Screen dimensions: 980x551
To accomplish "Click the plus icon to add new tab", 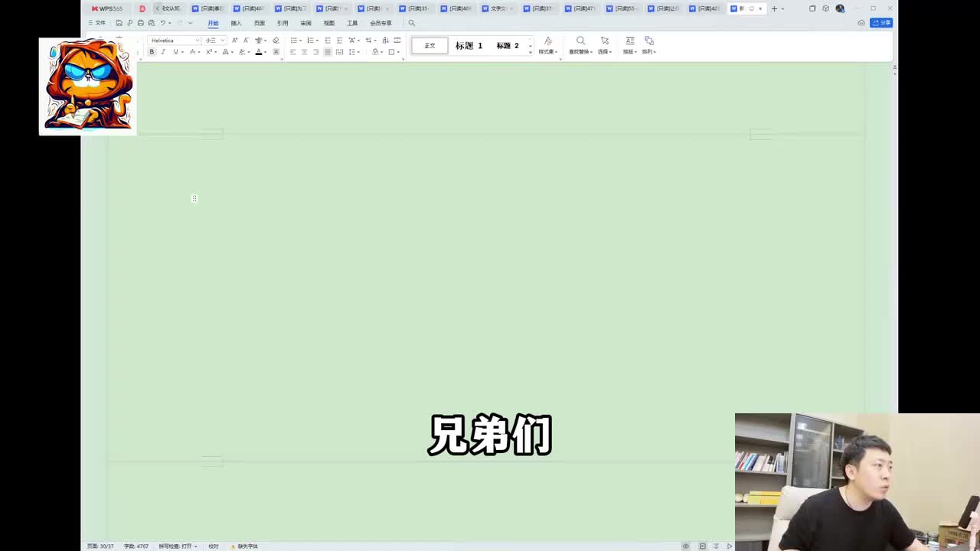I will [774, 8].
